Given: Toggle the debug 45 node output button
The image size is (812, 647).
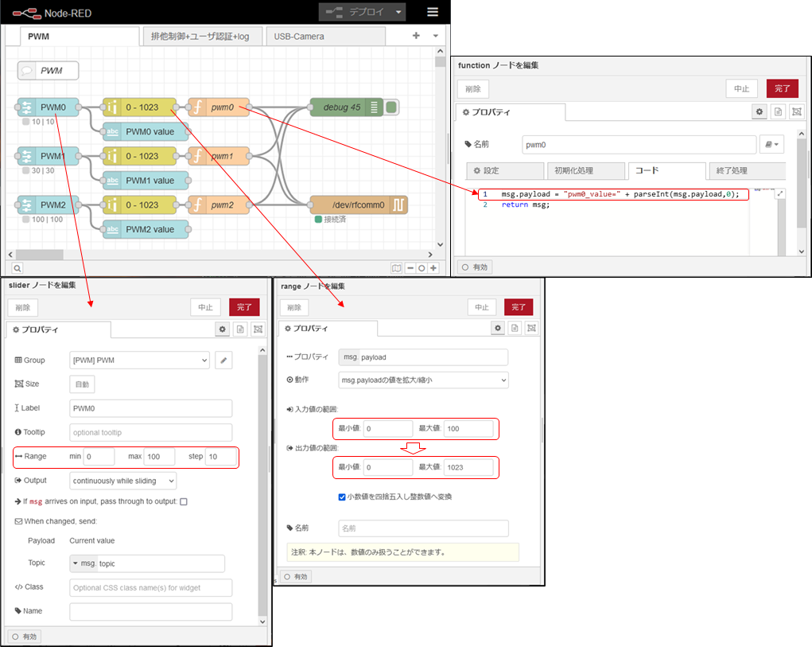Looking at the screenshot, I should tap(391, 107).
